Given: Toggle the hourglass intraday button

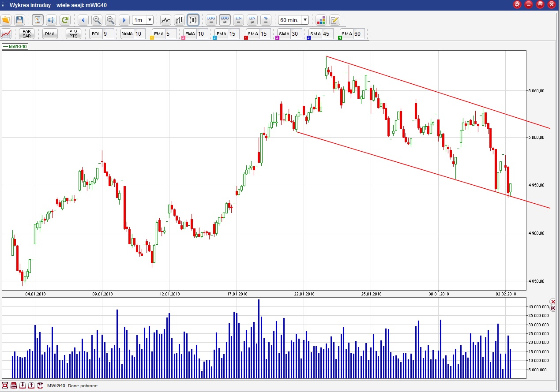Looking at the screenshot, I should [x=38, y=20].
